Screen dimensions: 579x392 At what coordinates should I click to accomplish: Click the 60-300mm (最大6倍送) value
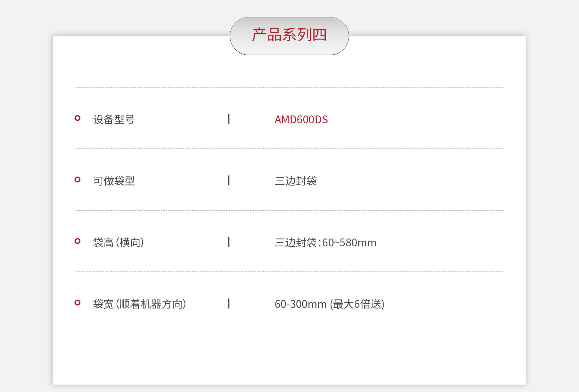[x=329, y=304]
